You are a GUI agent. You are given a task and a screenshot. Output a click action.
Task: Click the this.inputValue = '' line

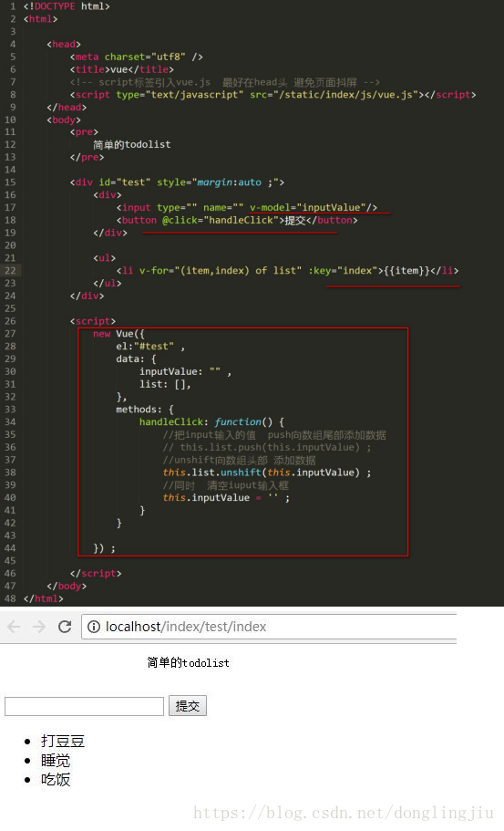226,498
